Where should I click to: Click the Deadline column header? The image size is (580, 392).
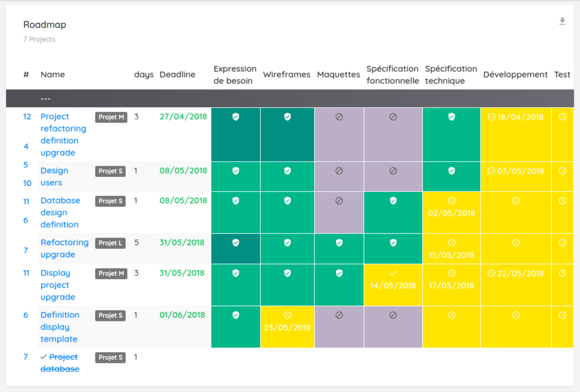(177, 75)
